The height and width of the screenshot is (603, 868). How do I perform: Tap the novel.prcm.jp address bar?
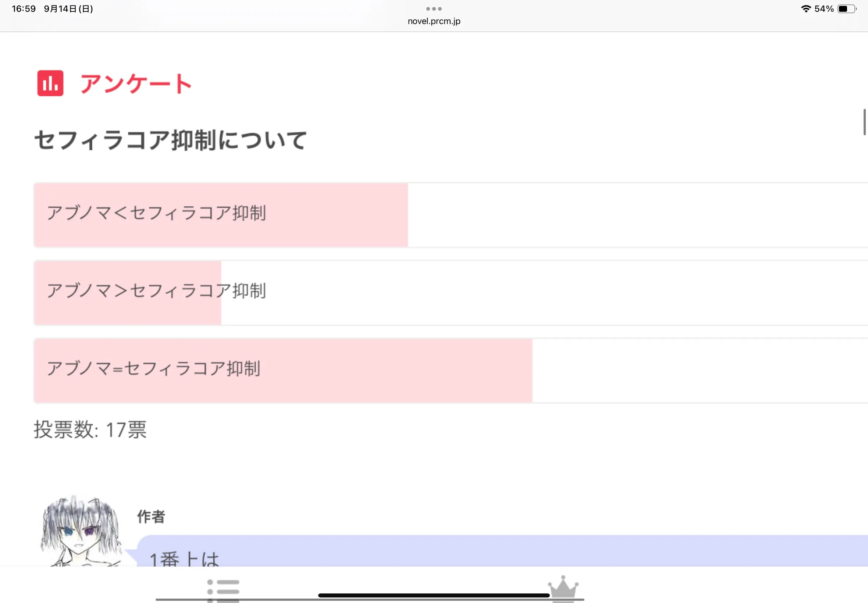tap(434, 21)
